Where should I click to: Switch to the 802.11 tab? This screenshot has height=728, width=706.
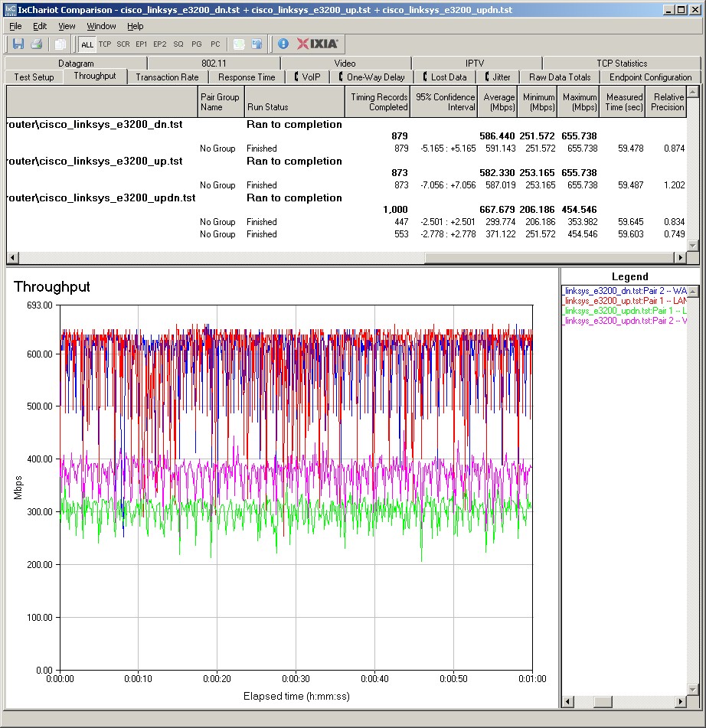[214, 63]
